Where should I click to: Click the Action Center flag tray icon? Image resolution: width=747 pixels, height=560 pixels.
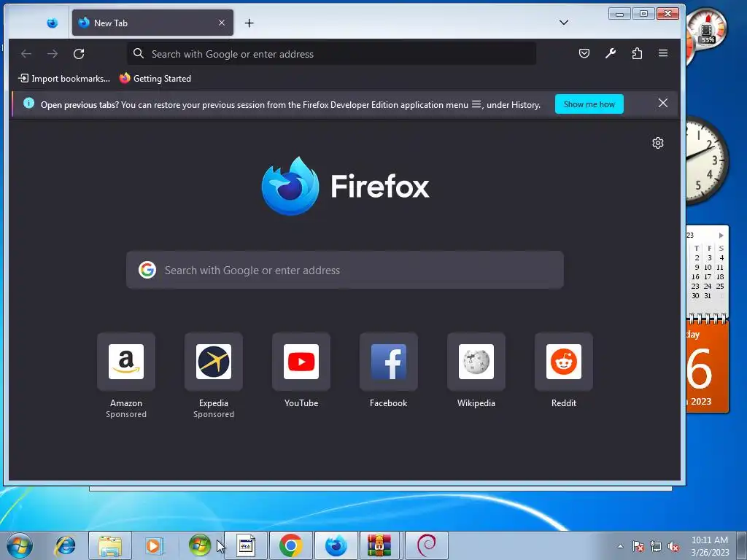pos(638,546)
